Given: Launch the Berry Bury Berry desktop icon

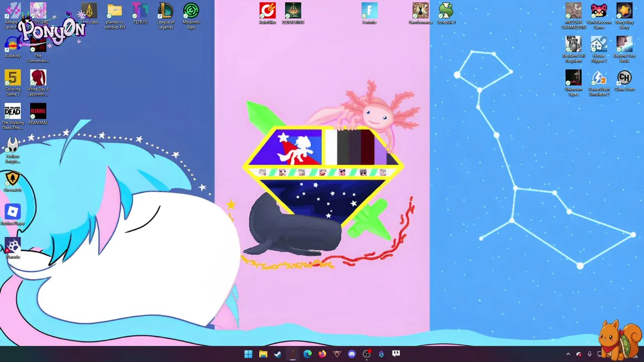Looking at the screenshot, I should pos(624,16).
